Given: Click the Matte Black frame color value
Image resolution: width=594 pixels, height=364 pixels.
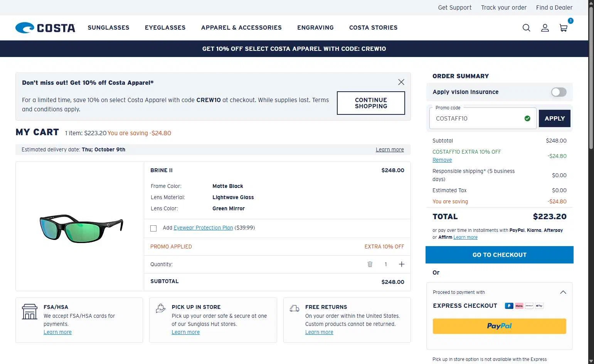Looking at the screenshot, I should click(228, 186).
